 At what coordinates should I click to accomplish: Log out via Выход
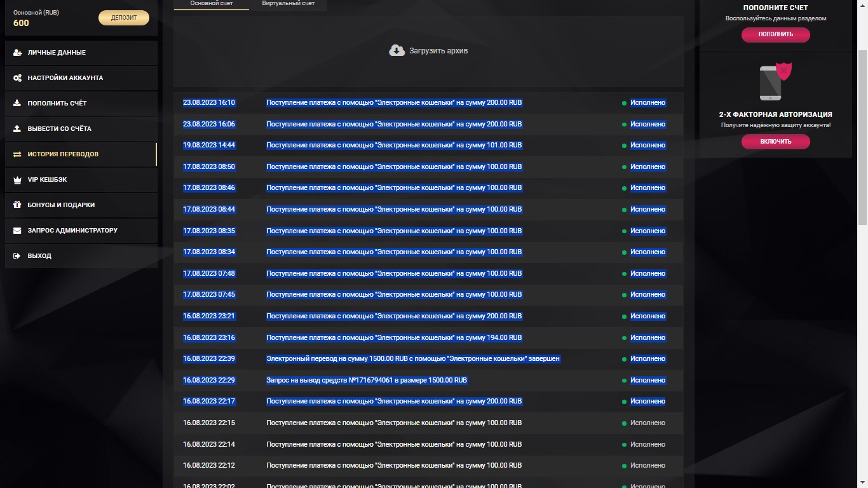click(x=81, y=256)
